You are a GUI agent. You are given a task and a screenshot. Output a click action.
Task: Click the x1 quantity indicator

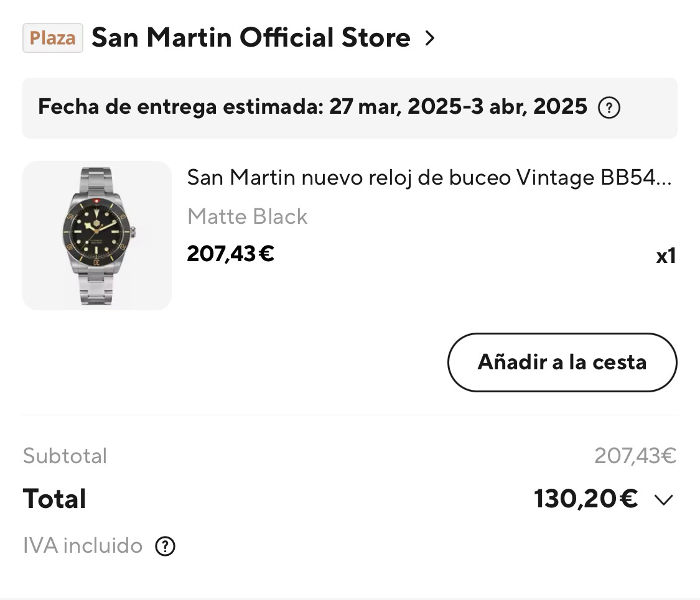[x=666, y=256]
